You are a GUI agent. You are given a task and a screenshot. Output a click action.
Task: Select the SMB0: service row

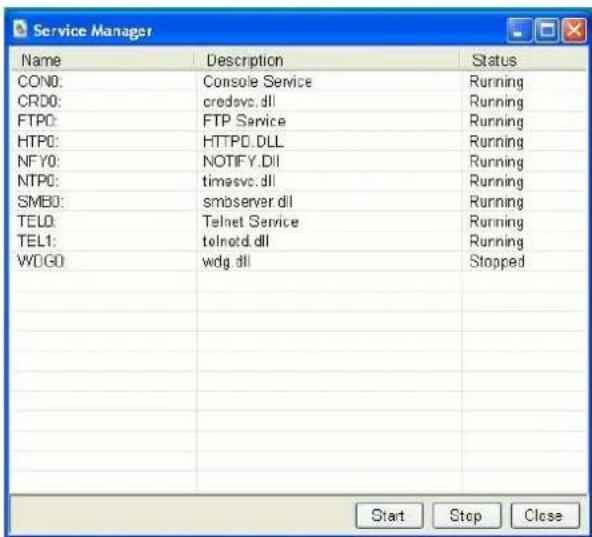click(x=298, y=202)
